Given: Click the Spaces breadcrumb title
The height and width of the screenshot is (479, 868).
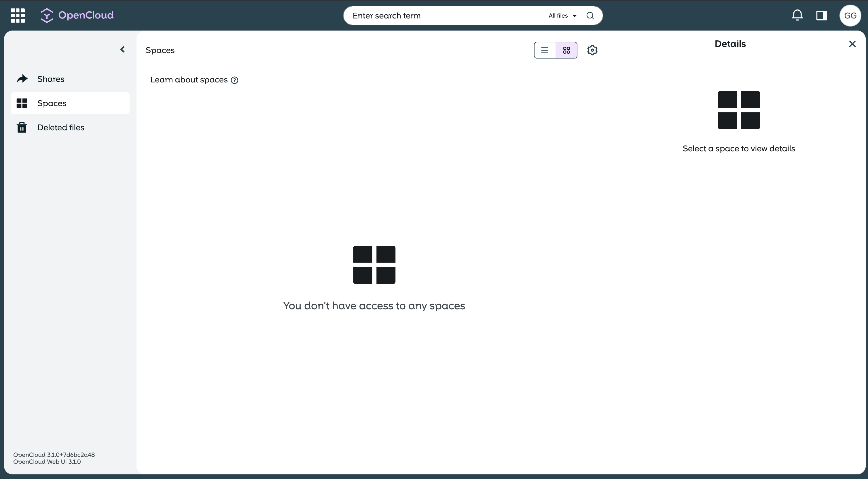Looking at the screenshot, I should pyautogui.click(x=160, y=50).
